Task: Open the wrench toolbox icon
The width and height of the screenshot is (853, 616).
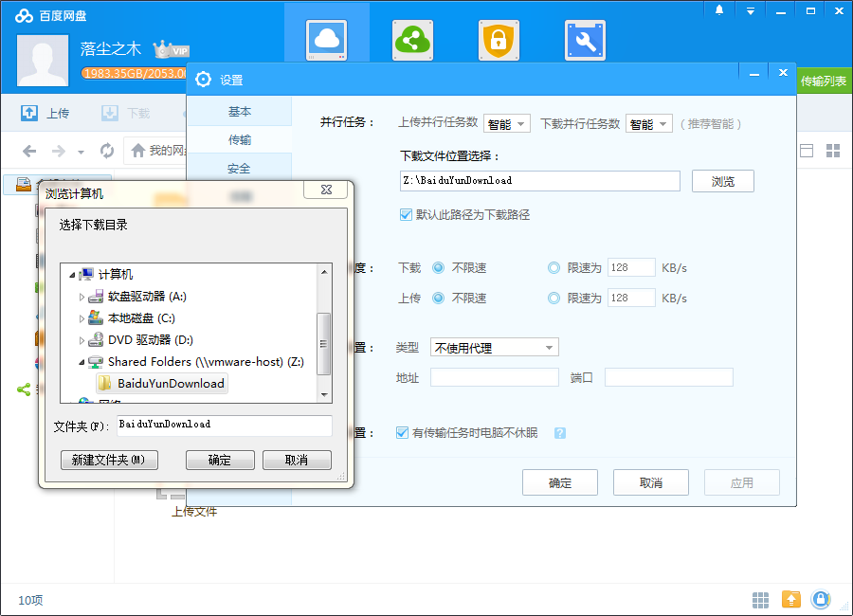Action: [586, 40]
